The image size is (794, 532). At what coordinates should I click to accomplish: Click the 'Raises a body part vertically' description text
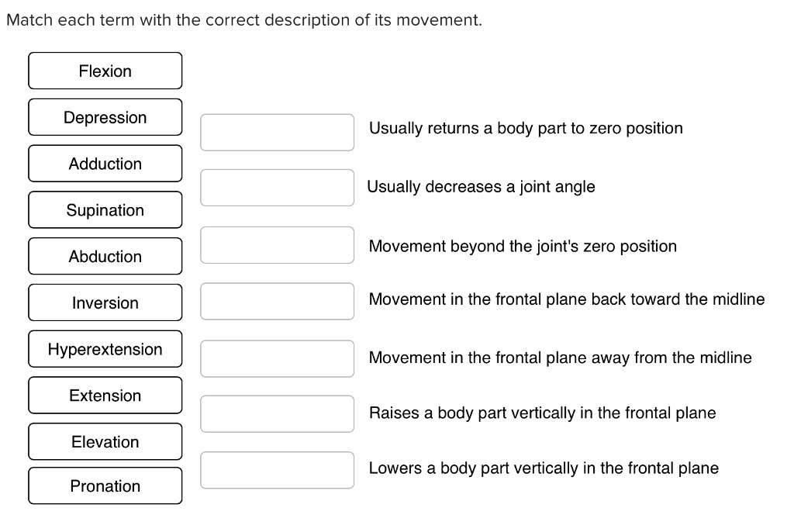coord(542,413)
